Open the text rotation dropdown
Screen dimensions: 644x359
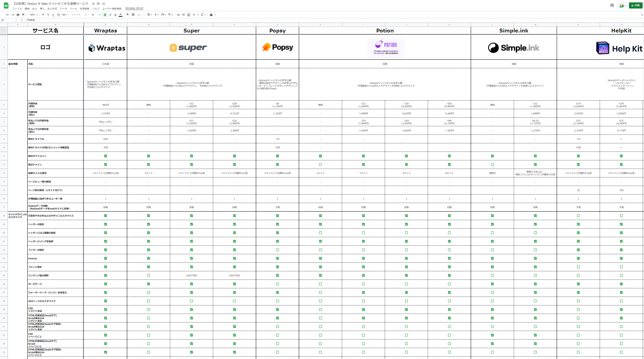[x=171, y=15]
